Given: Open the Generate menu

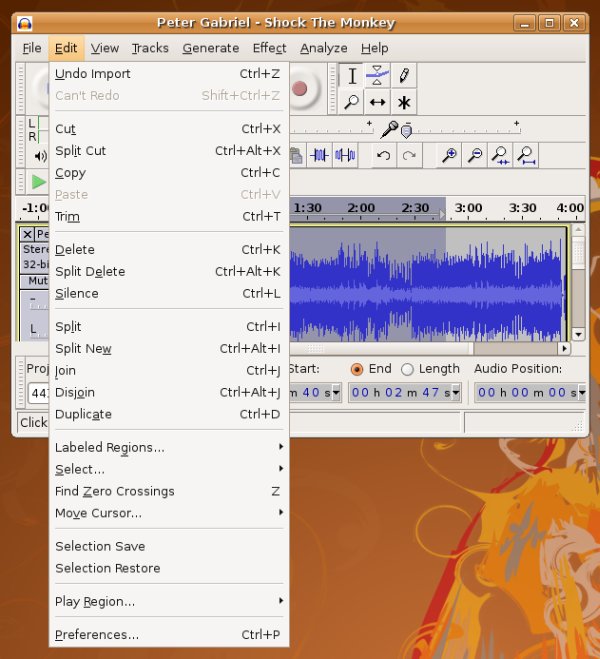Looking at the screenshot, I should 211,48.
